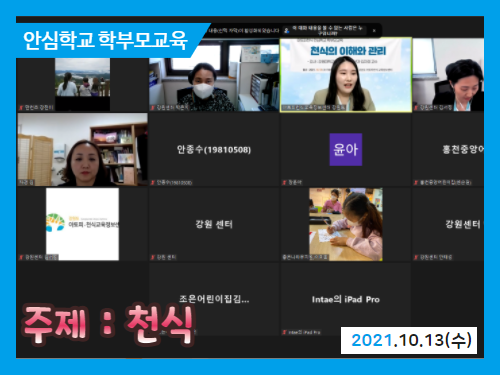The width and height of the screenshot is (500, 375).
Task: Open the 'who can see this conversation' prompt
Action: point(327,30)
